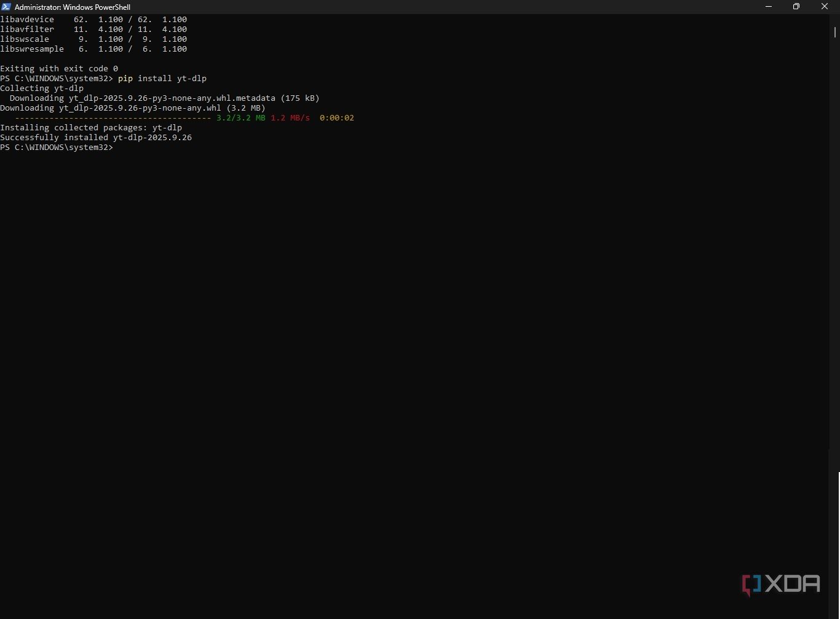Image resolution: width=840 pixels, height=619 pixels.
Task: Click the vertical scrollbar thumb
Action: (x=835, y=32)
